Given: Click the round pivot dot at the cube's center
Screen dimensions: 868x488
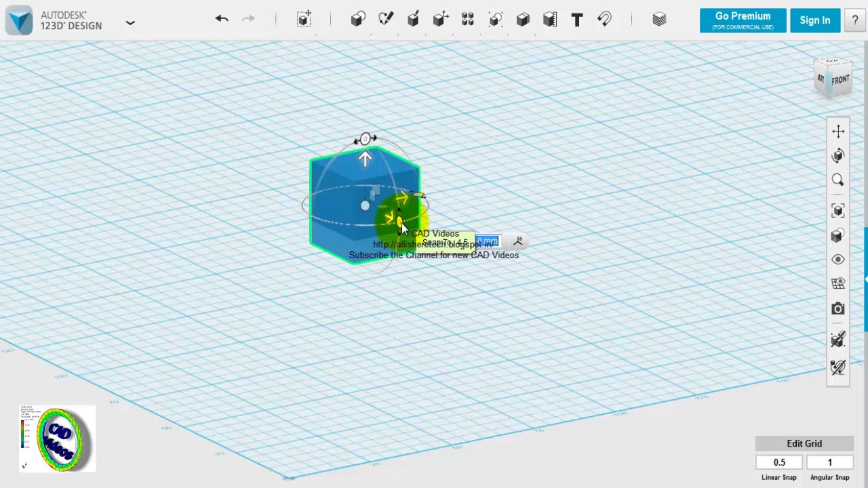Looking at the screenshot, I should (365, 206).
